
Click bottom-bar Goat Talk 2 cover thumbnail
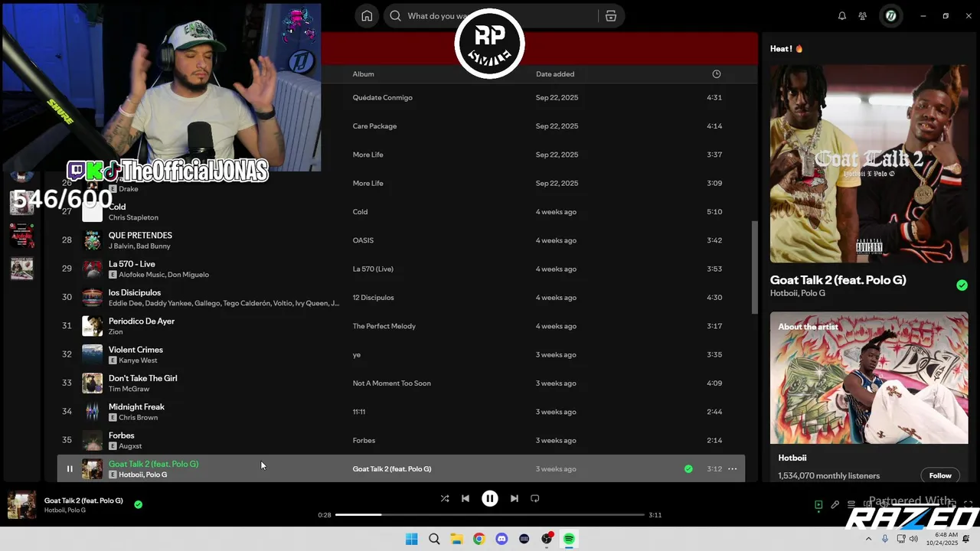click(x=21, y=505)
